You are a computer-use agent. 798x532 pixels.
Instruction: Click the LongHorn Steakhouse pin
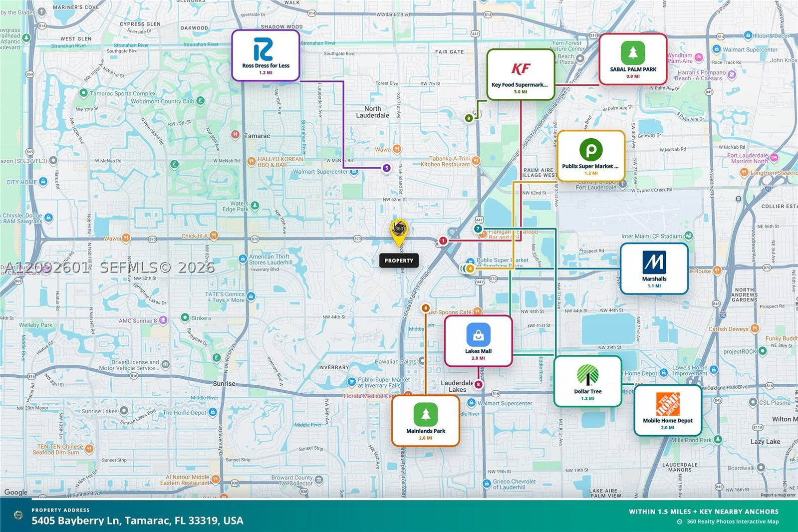[744, 172]
